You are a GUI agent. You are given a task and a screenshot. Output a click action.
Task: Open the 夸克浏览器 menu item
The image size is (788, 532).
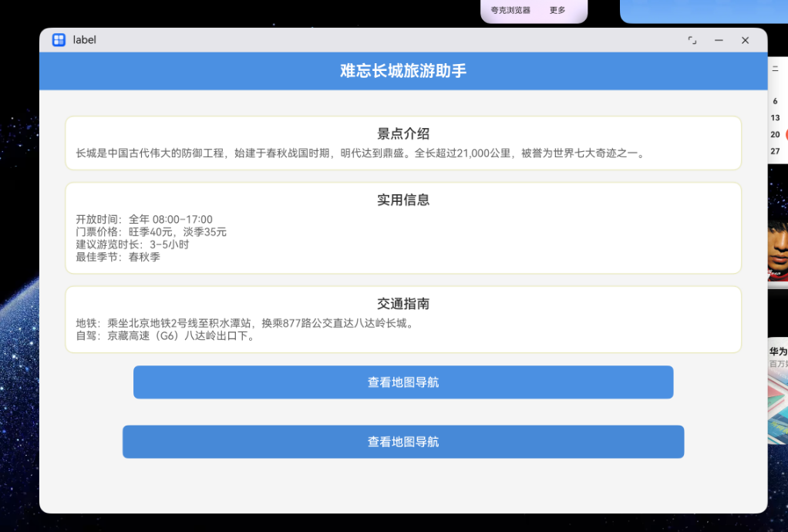click(511, 10)
